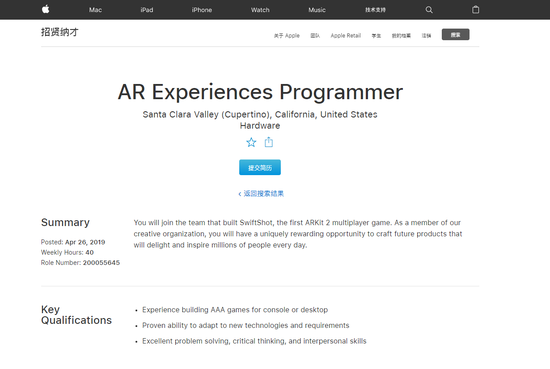Favorite this job with the star icon
Image resolution: width=550 pixels, height=369 pixels.
251,142
